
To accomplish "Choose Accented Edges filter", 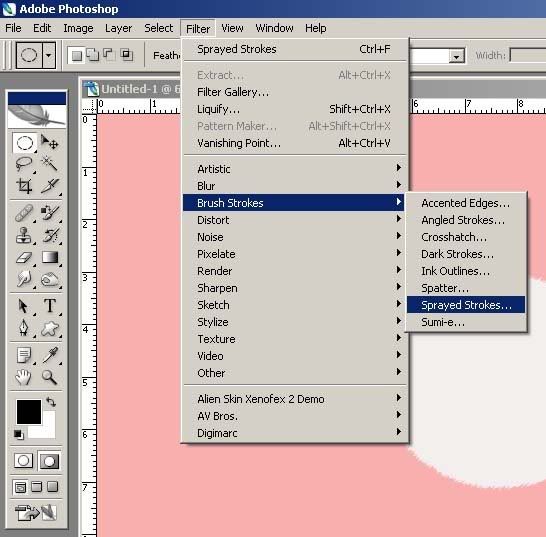I will pos(466,203).
